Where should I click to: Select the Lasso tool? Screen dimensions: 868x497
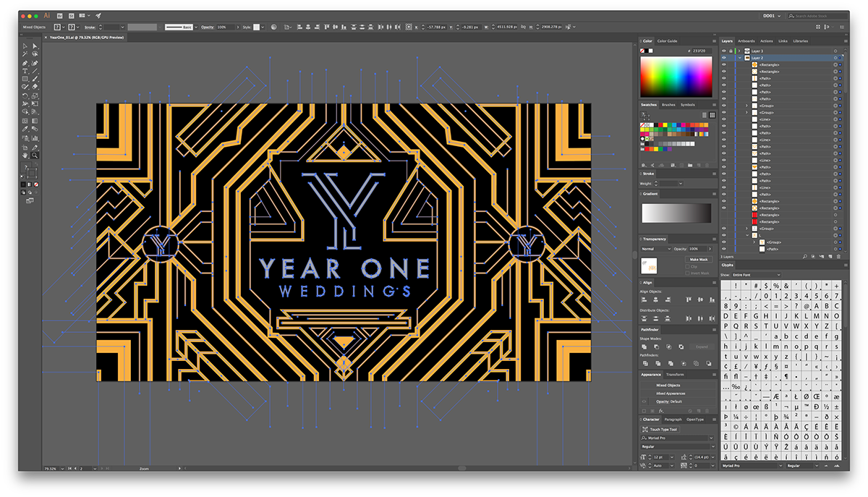point(35,53)
